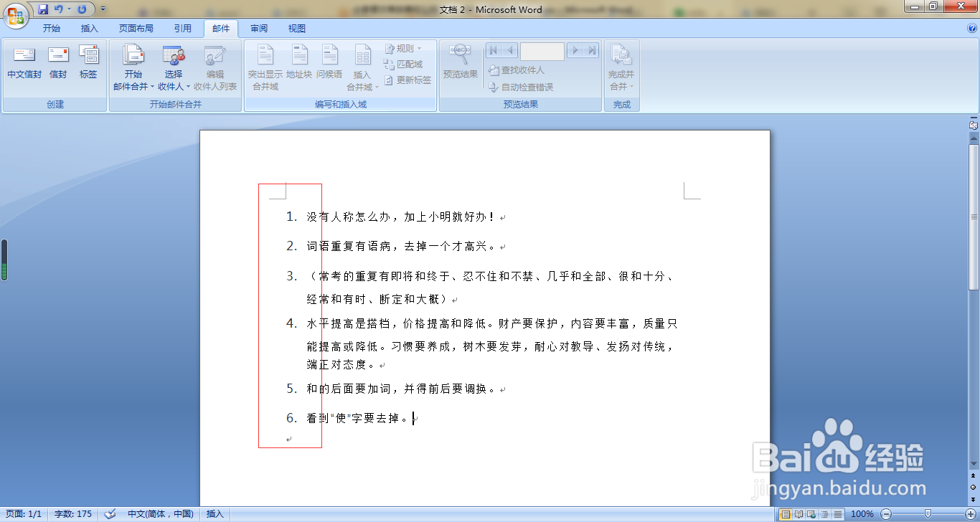980x522 pixels.
Task: Switch to Full Screen Reading view
Action: (798, 514)
